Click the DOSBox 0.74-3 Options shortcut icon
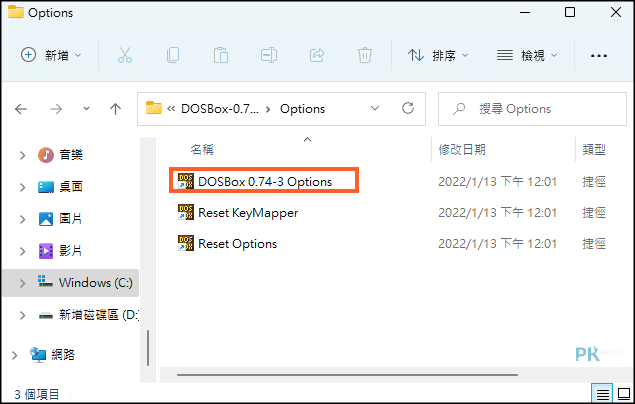Viewport: 635px width, 404px height. 186,181
